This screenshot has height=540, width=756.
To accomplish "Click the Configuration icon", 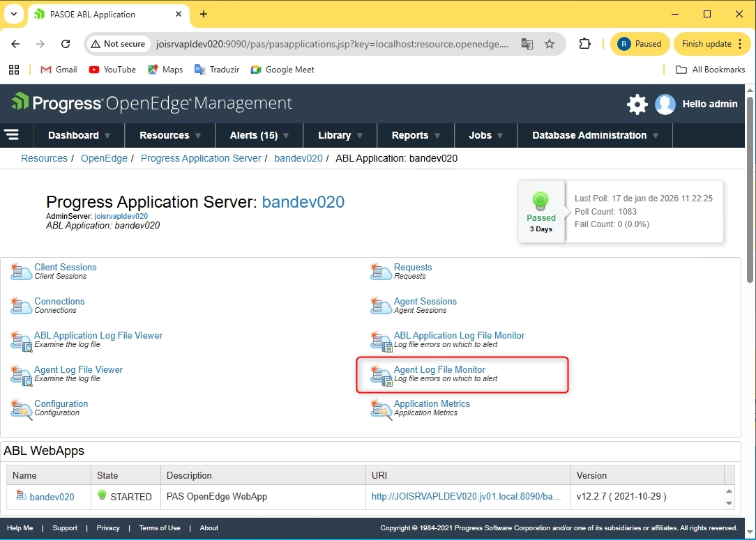I will pyautogui.click(x=21, y=408).
